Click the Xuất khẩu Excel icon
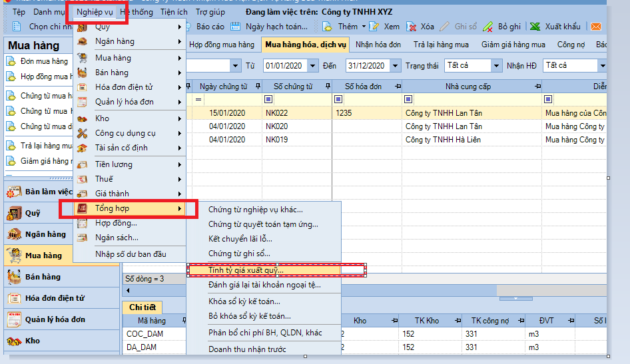This screenshot has width=630, height=364. pos(535,27)
